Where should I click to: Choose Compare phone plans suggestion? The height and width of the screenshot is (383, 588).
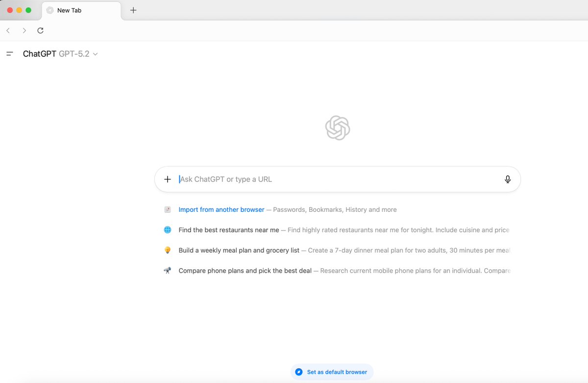pyautogui.click(x=245, y=270)
